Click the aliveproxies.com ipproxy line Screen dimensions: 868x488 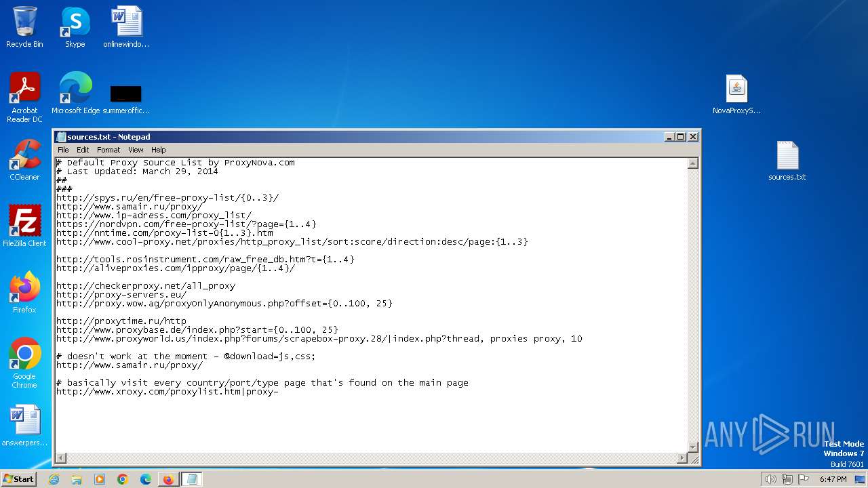coord(176,268)
